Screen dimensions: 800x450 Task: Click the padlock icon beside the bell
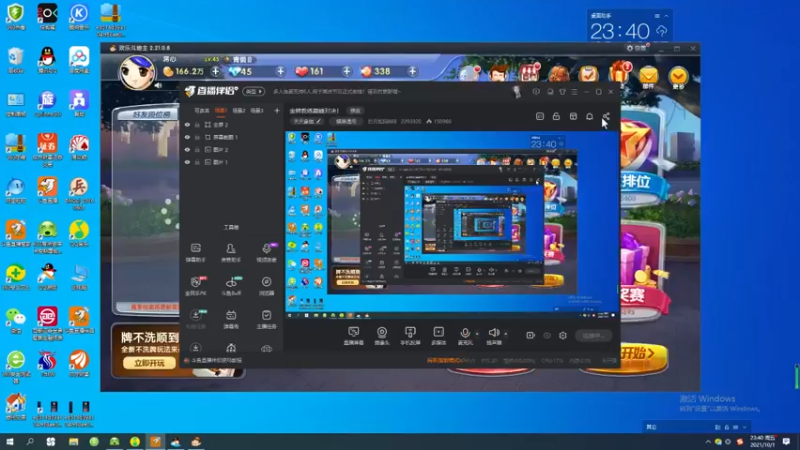tap(556, 117)
